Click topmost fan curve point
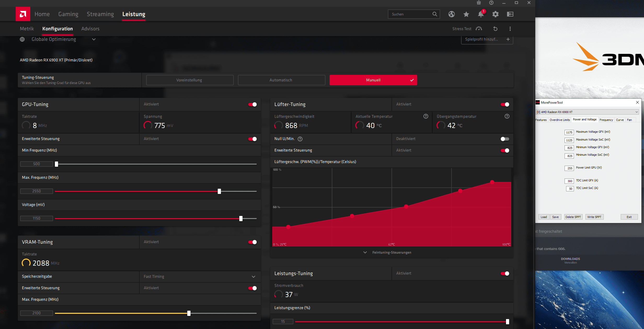The image size is (644, 329). point(492,182)
